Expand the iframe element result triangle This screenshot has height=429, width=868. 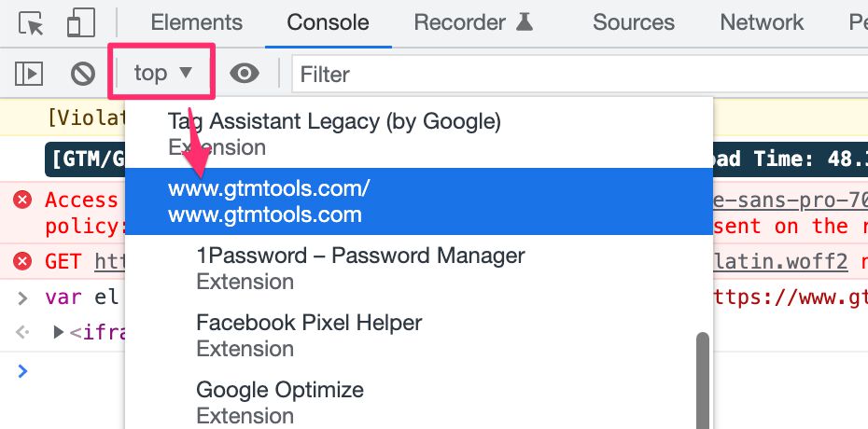pyautogui.click(x=58, y=332)
